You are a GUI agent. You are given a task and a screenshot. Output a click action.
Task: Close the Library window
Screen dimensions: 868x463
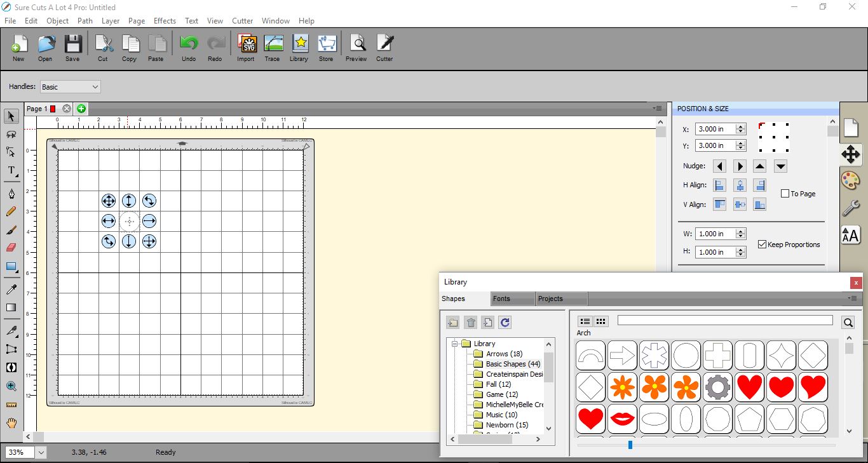coord(857,283)
